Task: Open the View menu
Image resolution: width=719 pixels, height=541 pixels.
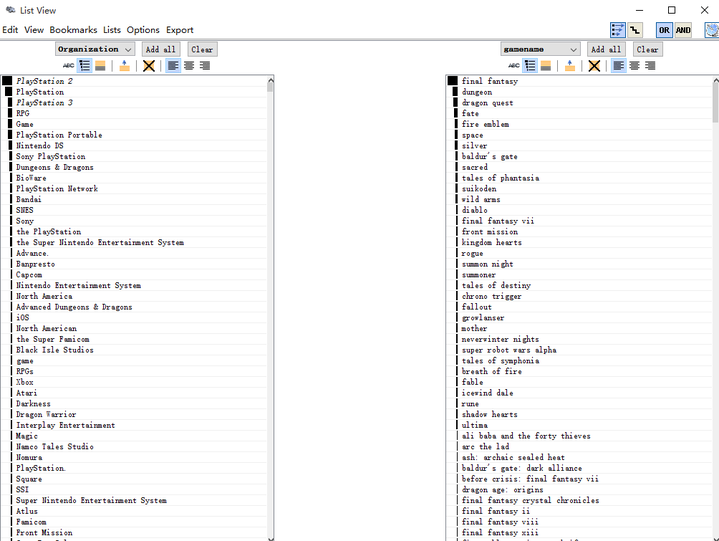Action: (x=34, y=30)
